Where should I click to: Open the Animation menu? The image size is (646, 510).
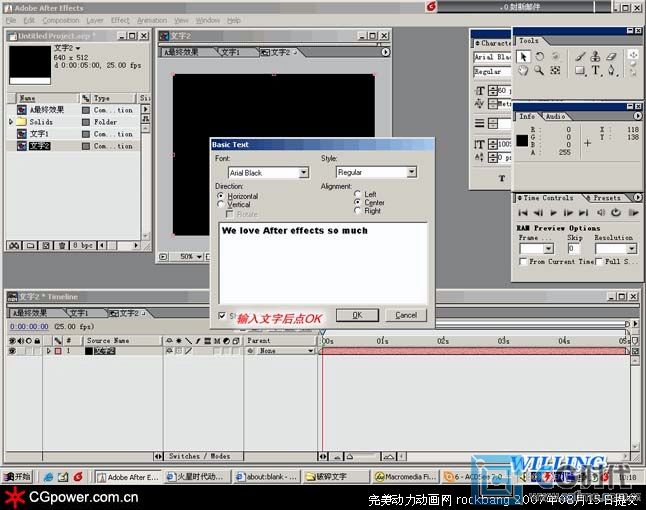tap(152, 20)
